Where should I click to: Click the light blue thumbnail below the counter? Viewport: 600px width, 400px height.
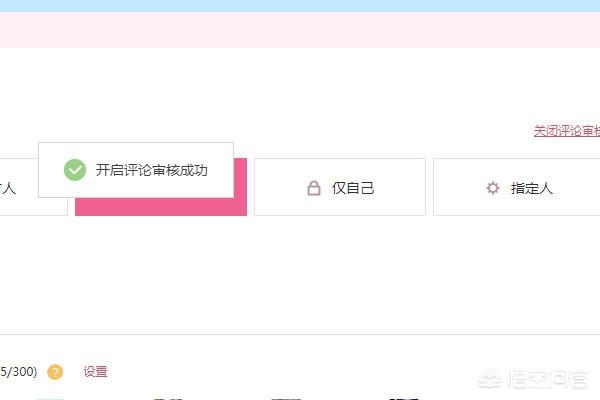pyautogui.click(x=50, y=399)
